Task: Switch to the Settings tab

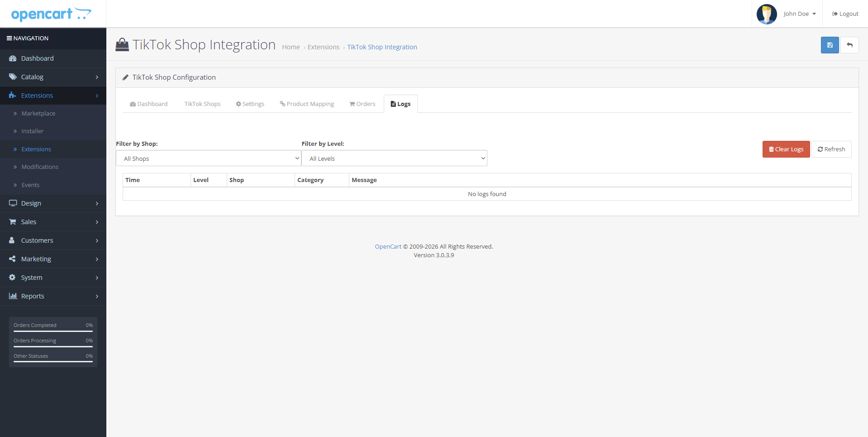Action: pyautogui.click(x=250, y=104)
